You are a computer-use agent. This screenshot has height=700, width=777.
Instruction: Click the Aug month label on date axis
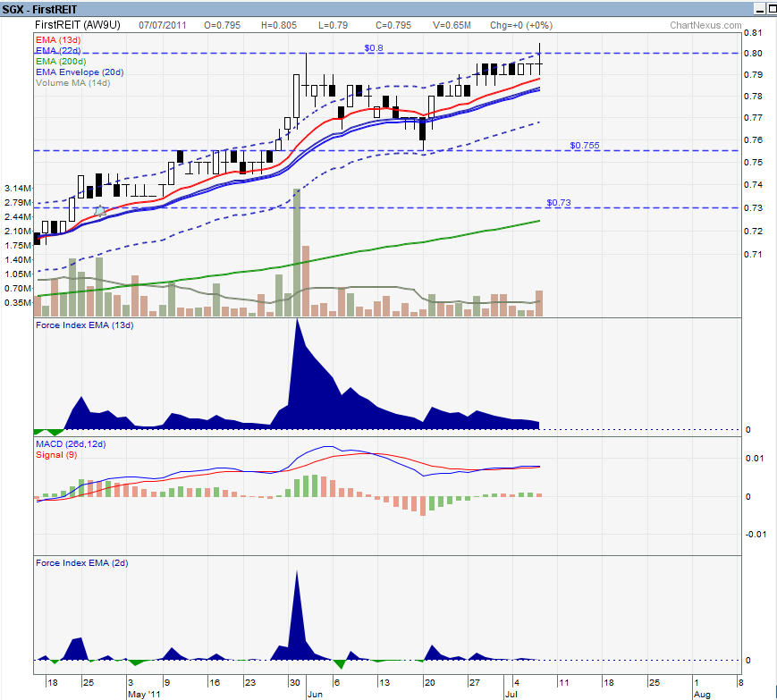click(x=702, y=694)
